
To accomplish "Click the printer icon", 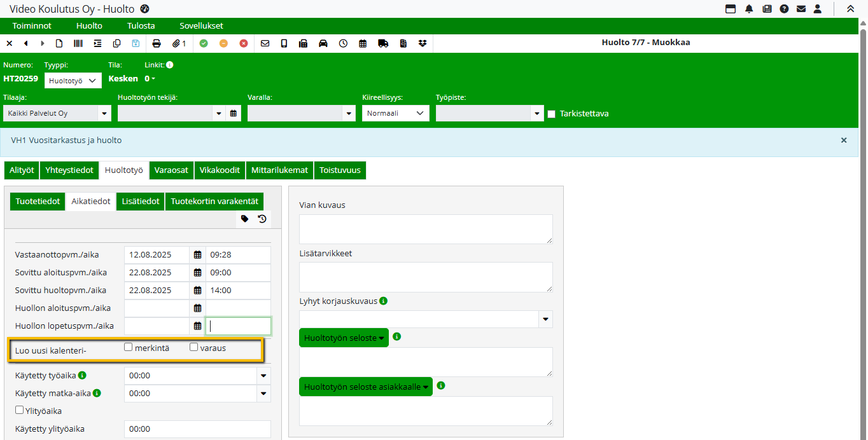I will coord(157,43).
